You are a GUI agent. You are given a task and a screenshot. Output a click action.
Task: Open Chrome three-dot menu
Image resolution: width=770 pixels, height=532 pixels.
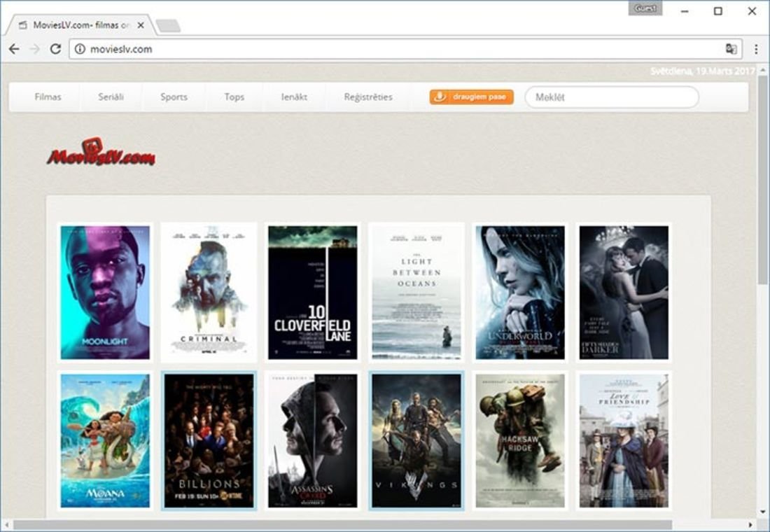[x=756, y=49]
